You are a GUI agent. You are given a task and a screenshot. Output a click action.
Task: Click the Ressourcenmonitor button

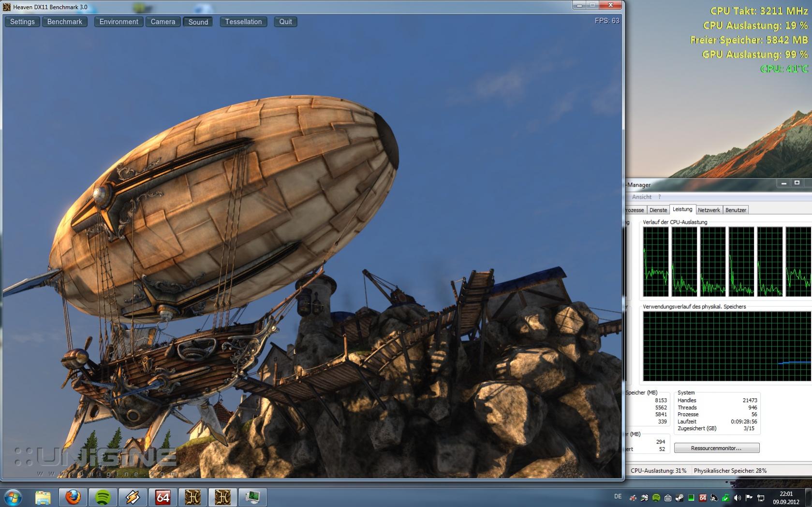coord(716,448)
